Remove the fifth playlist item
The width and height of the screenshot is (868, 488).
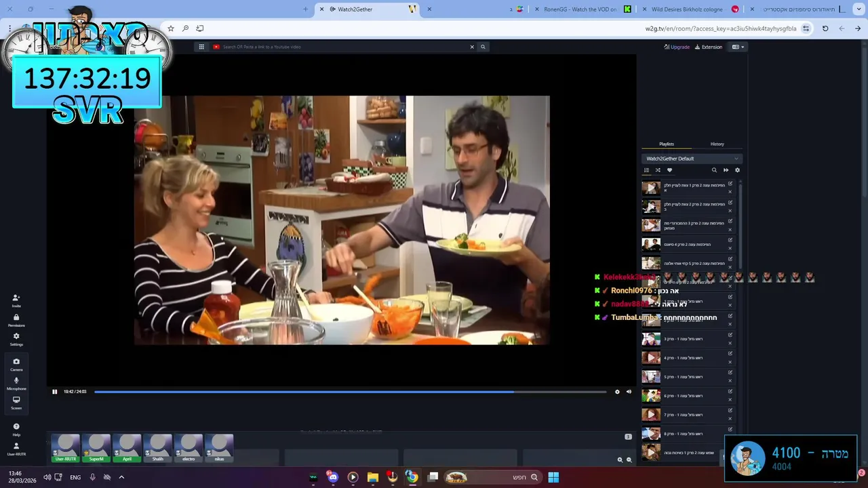pyautogui.click(x=730, y=267)
